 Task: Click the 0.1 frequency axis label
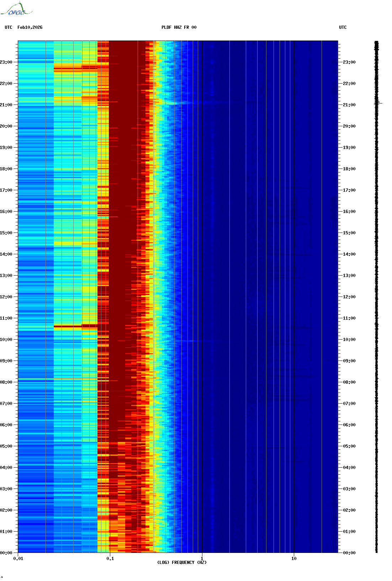pos(110,559)
